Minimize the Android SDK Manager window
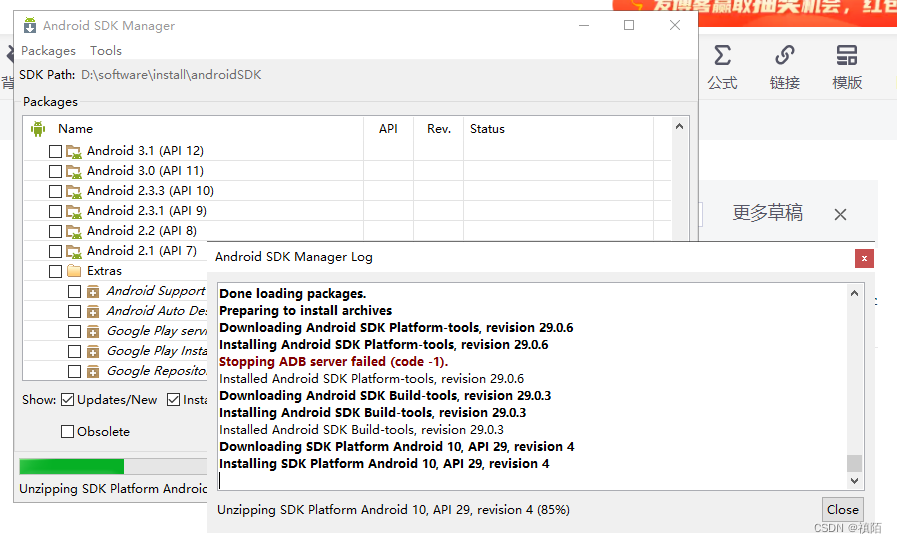The height and width of the screenshot is (543, 897). (x=584, y=25)
